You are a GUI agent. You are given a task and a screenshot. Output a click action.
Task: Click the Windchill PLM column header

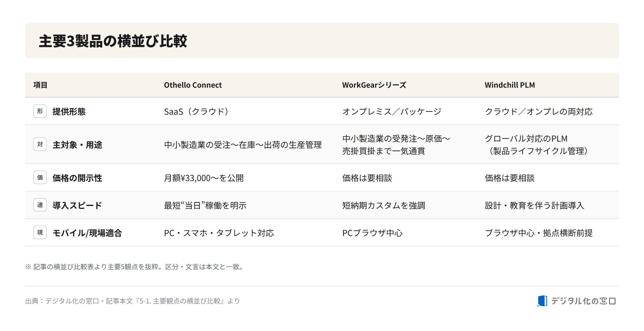[510, 85]
